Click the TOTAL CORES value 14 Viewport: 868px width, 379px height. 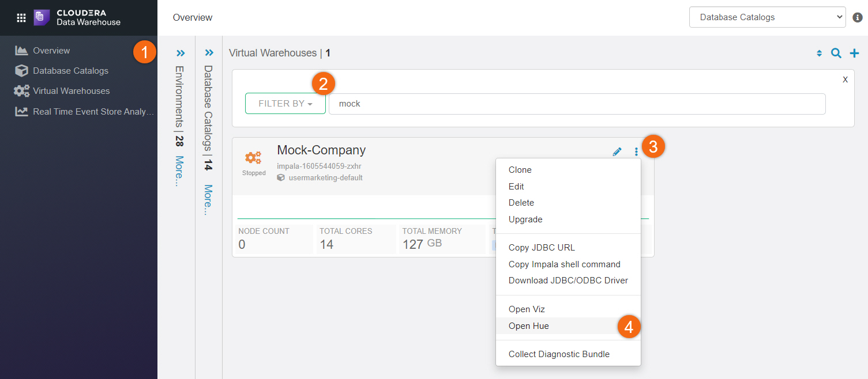click(326, 245)
